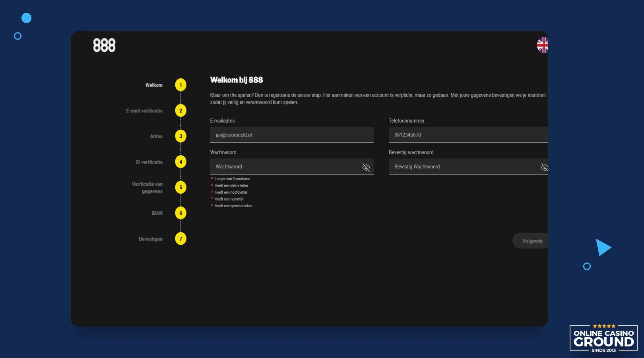Toggle visibility of the Wachtwoord field
The width and height of the screenshot is (644, 358).
coord(366,167)
